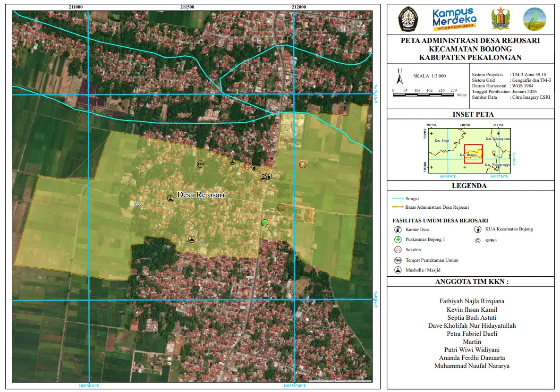Select the KUA Kecamatan Bojong legend symbol

pyautogui.click(x=478, y=230)
